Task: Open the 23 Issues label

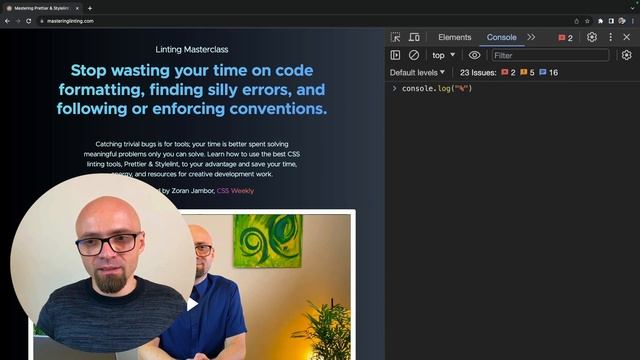Action: (x=478, y=73)
